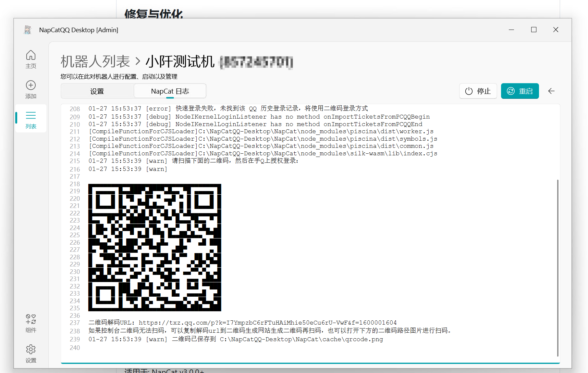Open the 设置 gear in sidebar
Viewport: 588px width, 373px height.
click(31, 354)
